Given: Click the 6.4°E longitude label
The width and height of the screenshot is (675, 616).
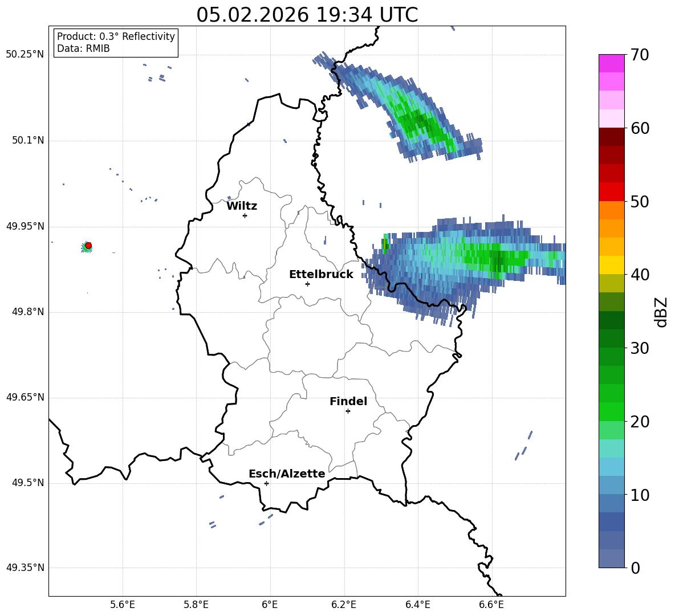Looking at the screenshot, I should [x=418, y=605].
